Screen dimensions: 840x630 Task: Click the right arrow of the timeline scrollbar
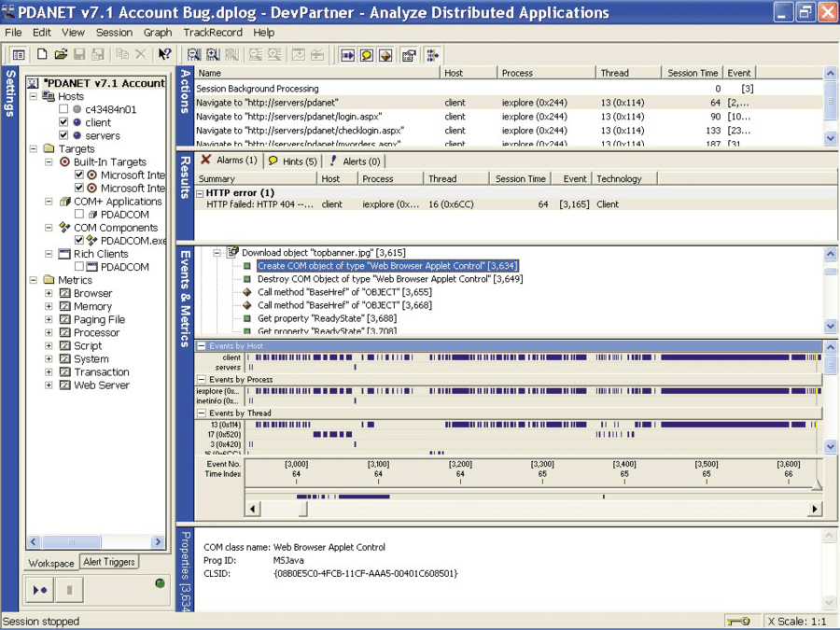tap(814, 509)
